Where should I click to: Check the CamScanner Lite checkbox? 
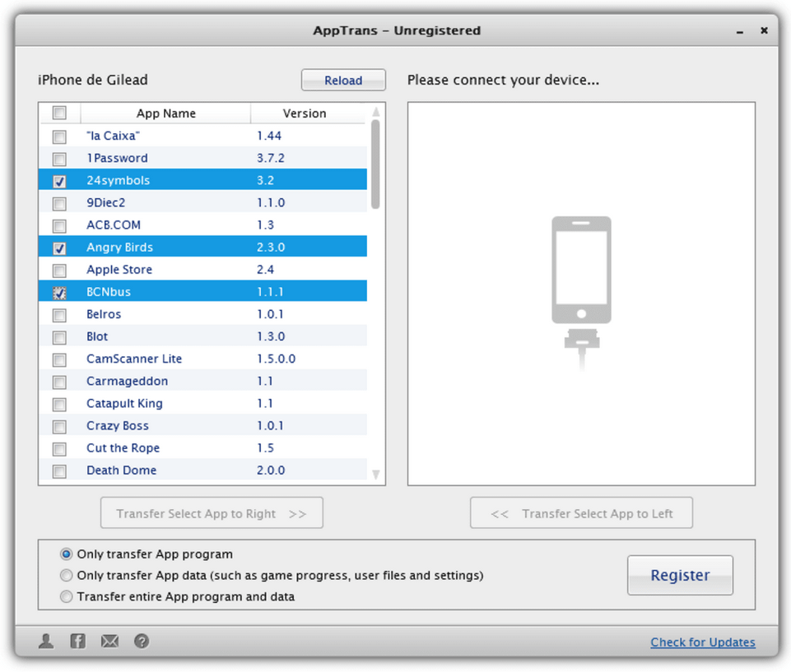pos(59,359)
